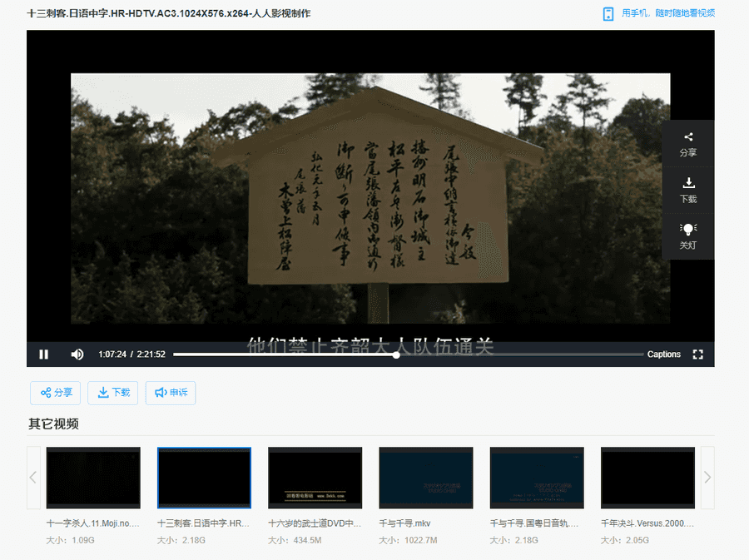Open 用手机,随时随地看视频 link
The height and width of the screenshot is (560, 749).
click(x=667, y=13)
